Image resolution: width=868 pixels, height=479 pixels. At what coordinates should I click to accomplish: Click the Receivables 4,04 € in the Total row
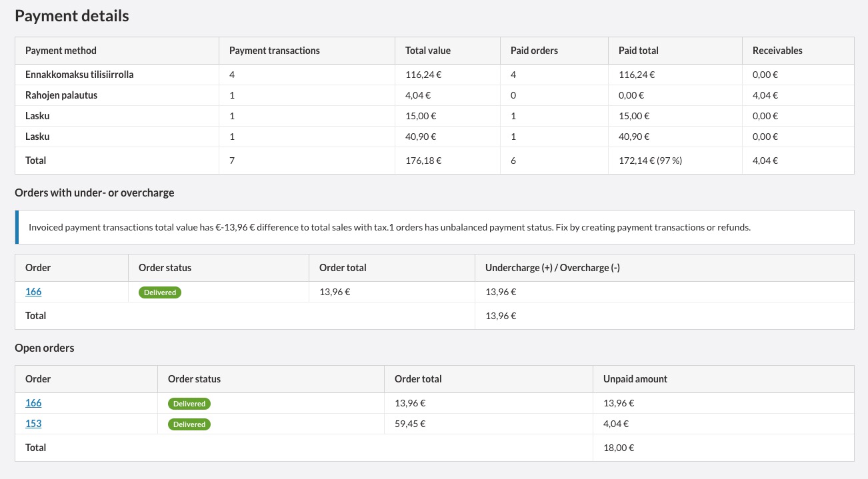765,161
